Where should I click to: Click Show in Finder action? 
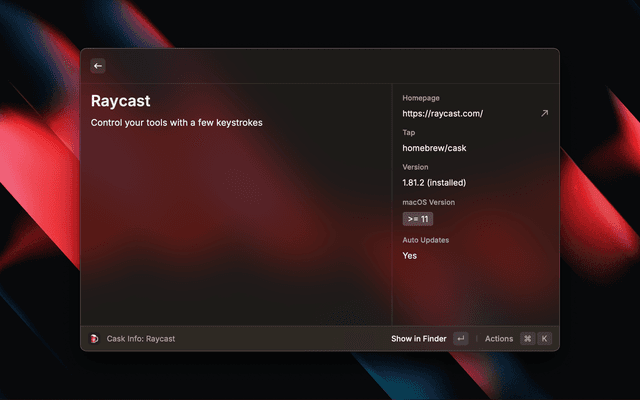click(418, 339)
